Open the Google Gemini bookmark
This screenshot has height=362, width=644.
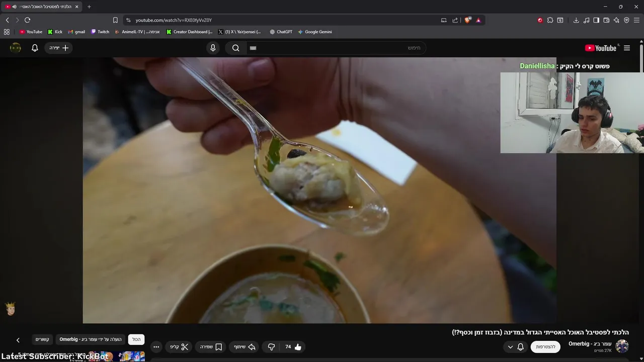315,32
